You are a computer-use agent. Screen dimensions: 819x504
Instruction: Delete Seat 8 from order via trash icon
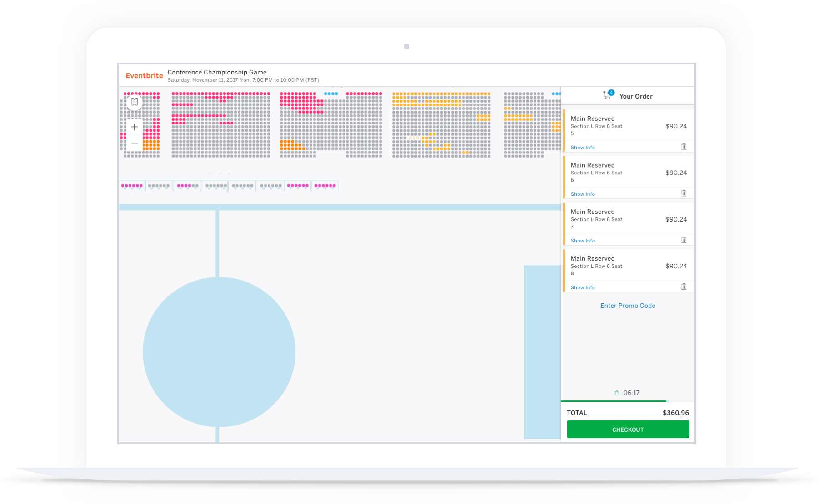684,286
